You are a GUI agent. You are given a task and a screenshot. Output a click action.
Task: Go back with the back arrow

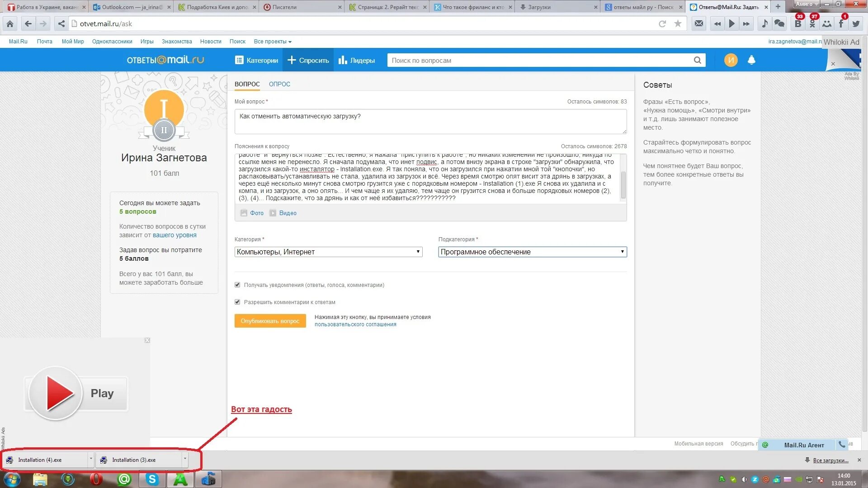(x=28, y=24)
